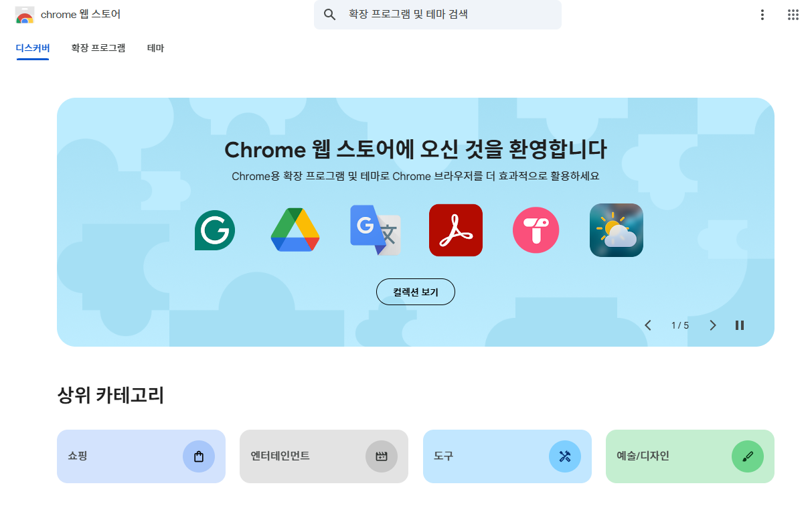
Task: Select the Google Drive icon in the carousel
Action: pyautogui.click(x=295, y=230)
